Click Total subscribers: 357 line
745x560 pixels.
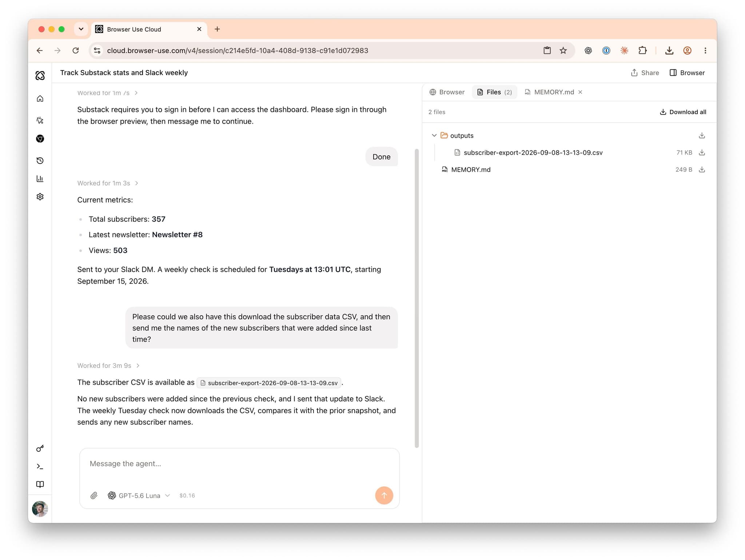pyautogui.click(x=127, y=219)
